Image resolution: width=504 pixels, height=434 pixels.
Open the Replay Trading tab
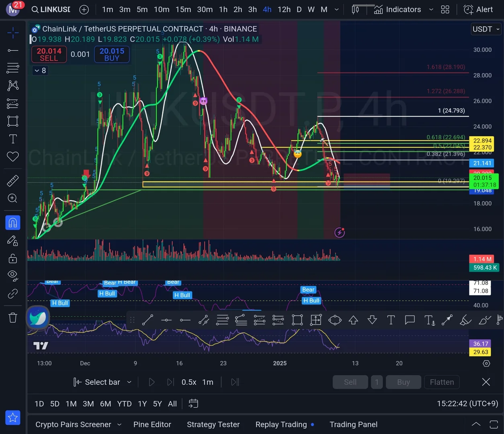tap(281, 425)
